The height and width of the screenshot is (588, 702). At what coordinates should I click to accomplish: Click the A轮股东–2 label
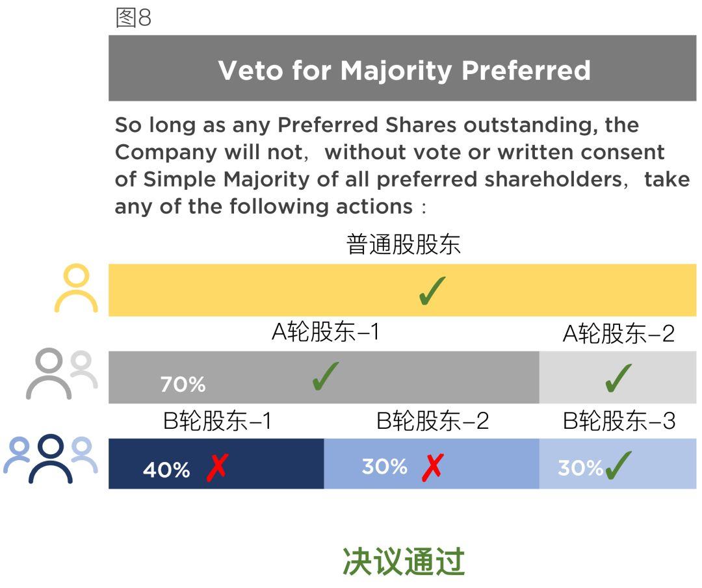(618, 334)
